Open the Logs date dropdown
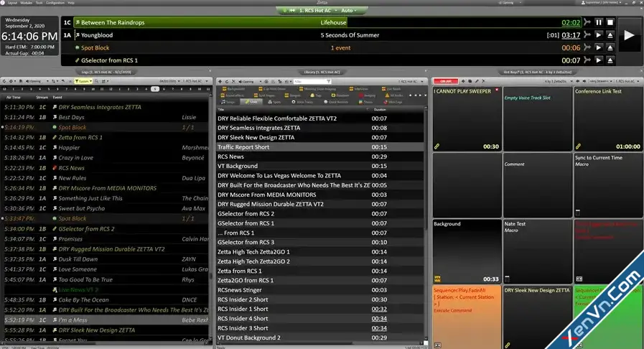Screen dimensions: 644x349 [169, 81]
